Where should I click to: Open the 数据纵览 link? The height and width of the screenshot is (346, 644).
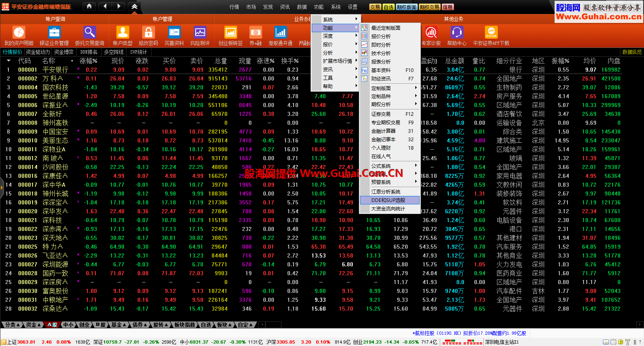tap(632, 52)
